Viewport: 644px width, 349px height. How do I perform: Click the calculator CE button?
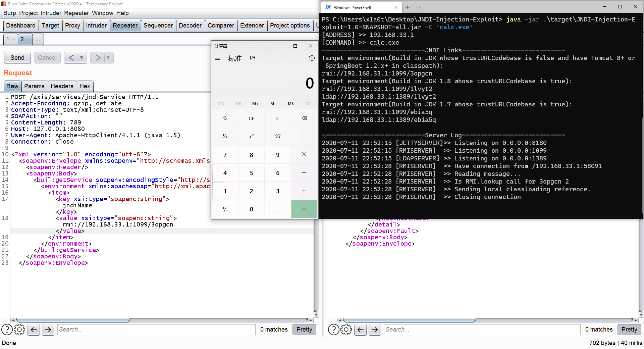pos(251,118)
